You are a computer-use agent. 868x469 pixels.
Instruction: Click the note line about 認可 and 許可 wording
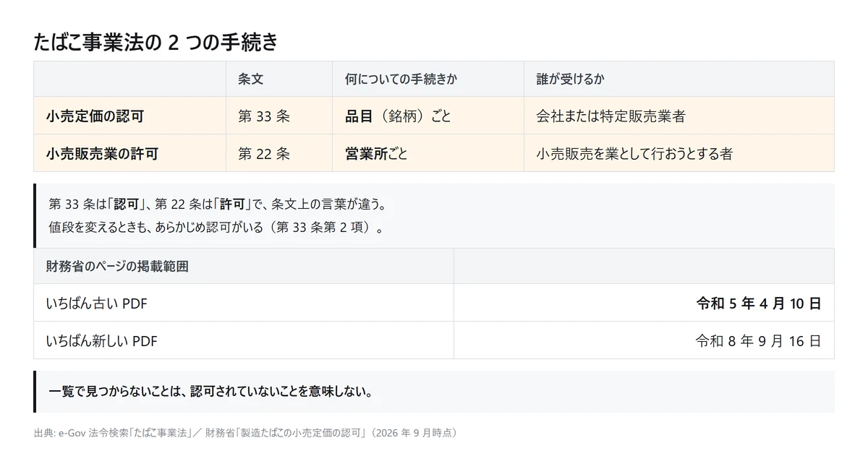[217, 204]
